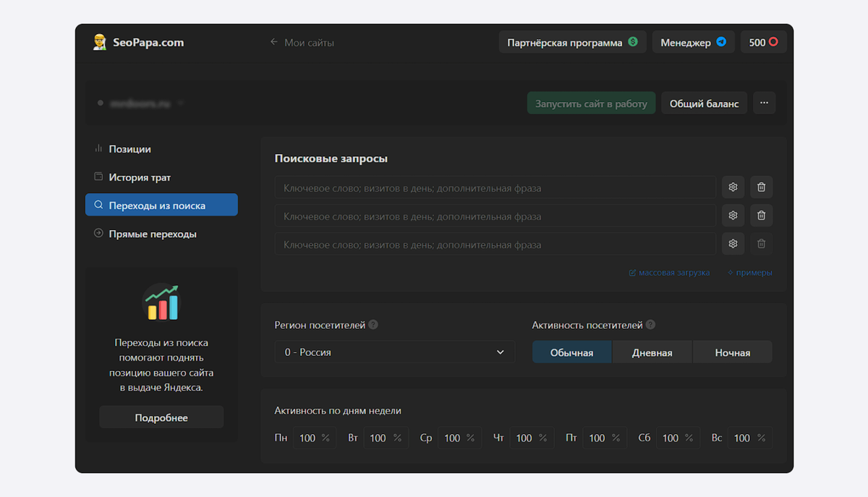Edit the Пн percentage field

[x=314, y=438]
